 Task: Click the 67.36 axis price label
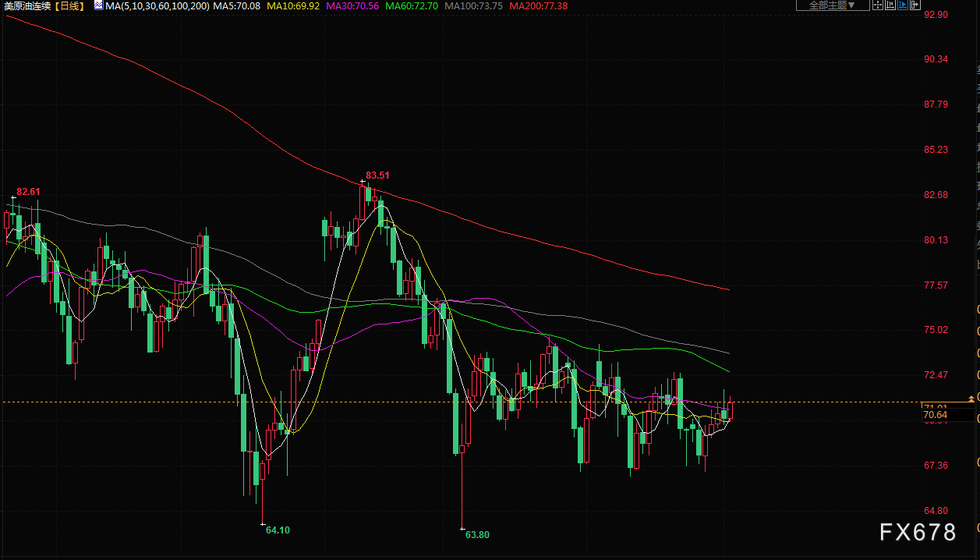coord(935,466)
